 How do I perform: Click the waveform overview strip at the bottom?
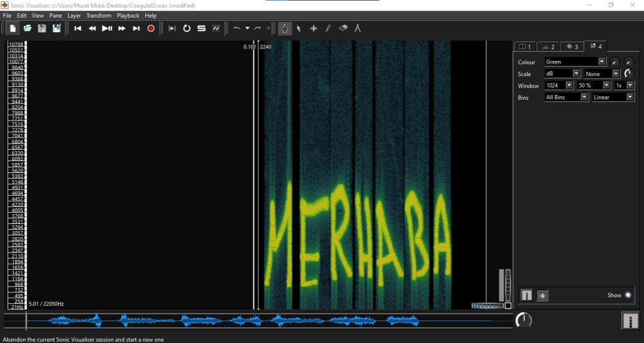[x=264, y=321]
